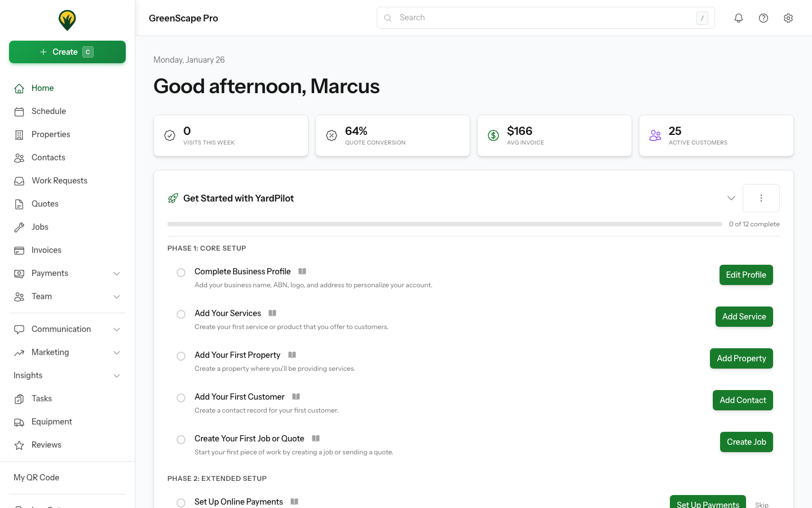The image size is (812, 508).
Task: Open the Invoices section
Action: (x=46, y=249)
